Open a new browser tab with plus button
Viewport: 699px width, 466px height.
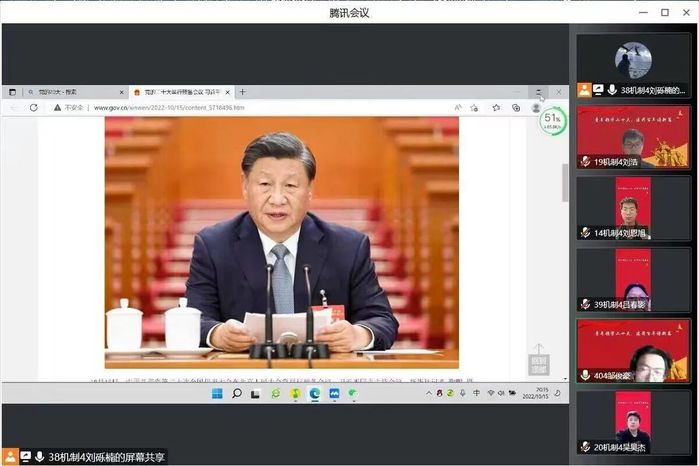pyautogui.click(x=242, y=92)
